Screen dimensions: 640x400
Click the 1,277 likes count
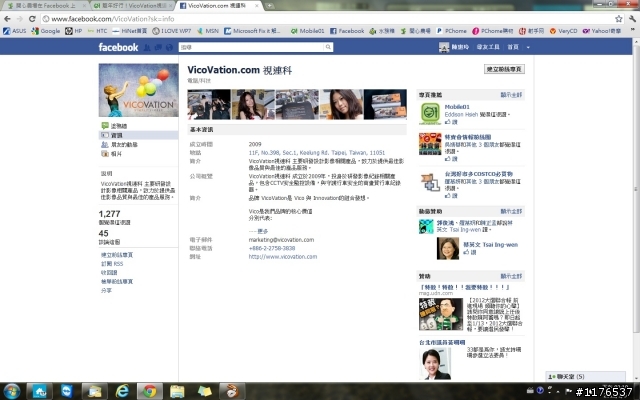pyautogui.click(x=109, y=214)
